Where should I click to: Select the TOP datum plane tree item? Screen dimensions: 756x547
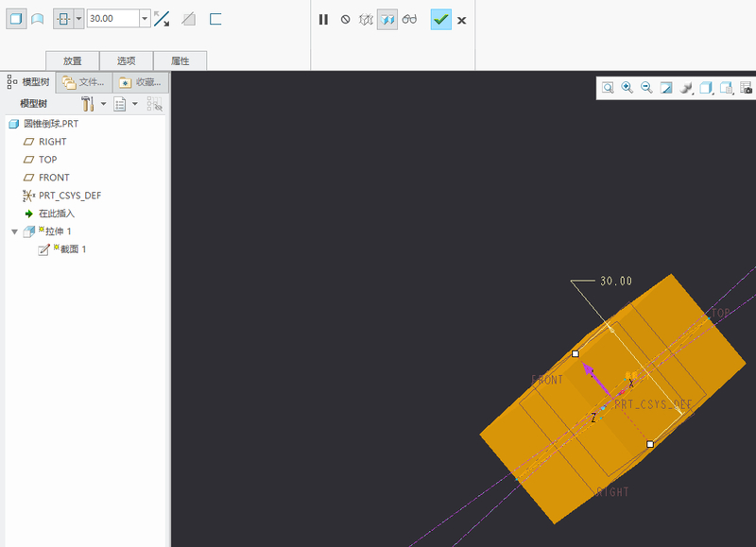coord(40,160)
